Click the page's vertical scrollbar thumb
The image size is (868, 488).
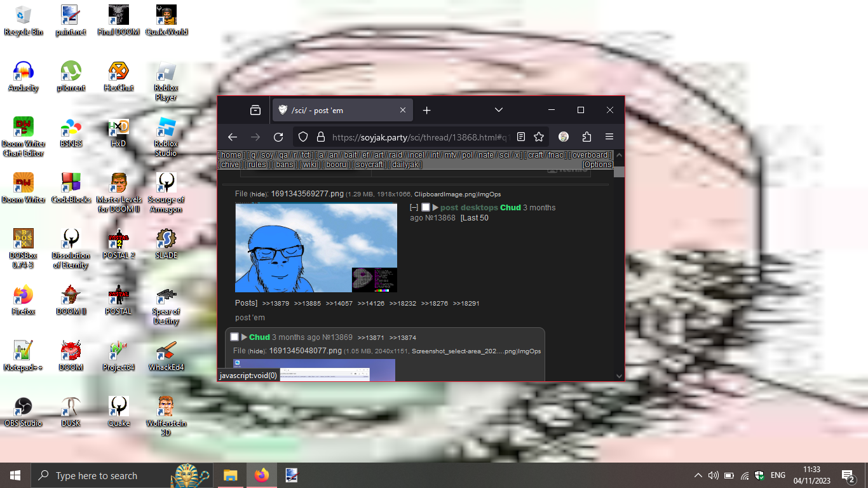(x=619, y=172)
